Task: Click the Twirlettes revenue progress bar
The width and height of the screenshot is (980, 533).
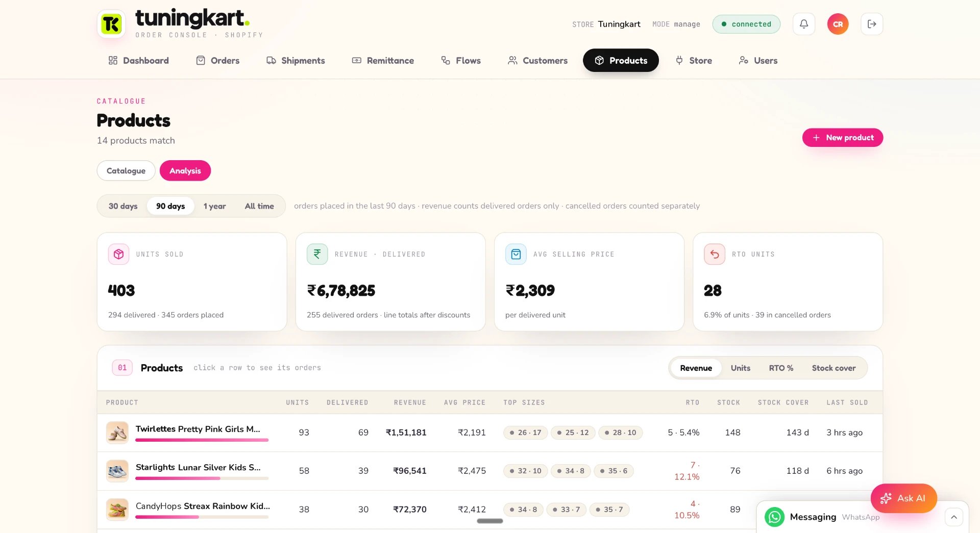Action: point(202,440)
